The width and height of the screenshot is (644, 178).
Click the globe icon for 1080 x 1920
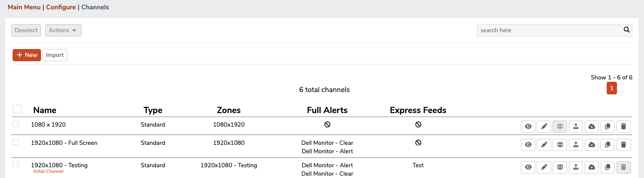(560, 126)
